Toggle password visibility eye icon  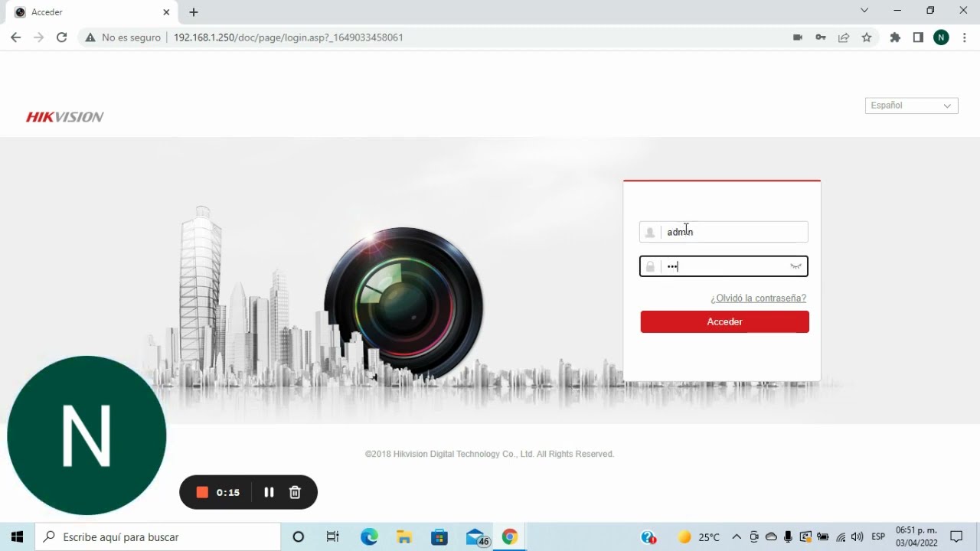(x=796, y=266)
